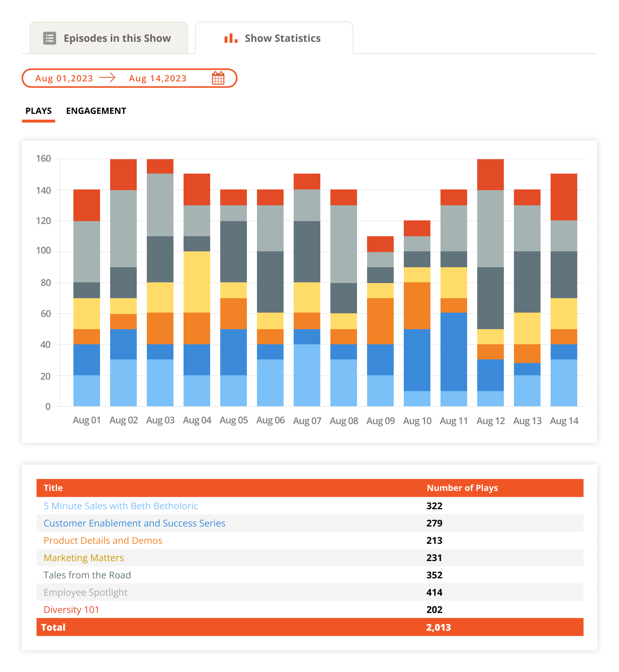This screenshot has height=672, width=619.
Task: Click the bar chart icon on Show Statistics
Action: tap(231, 38)
